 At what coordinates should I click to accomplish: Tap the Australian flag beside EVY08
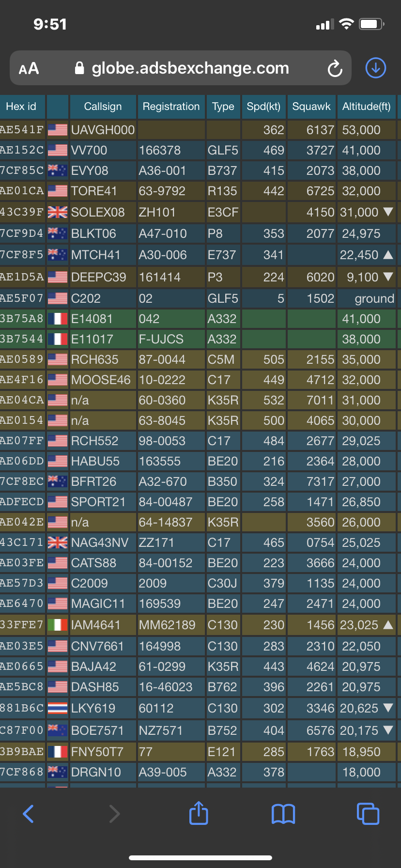[x=58, y=170]
